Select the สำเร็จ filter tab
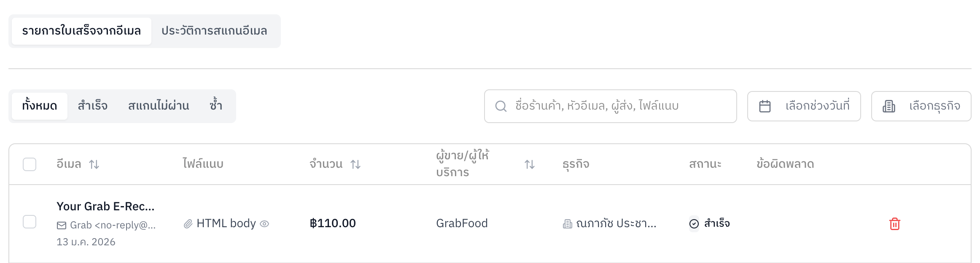The image size is (980, 263). click(92, 106)
